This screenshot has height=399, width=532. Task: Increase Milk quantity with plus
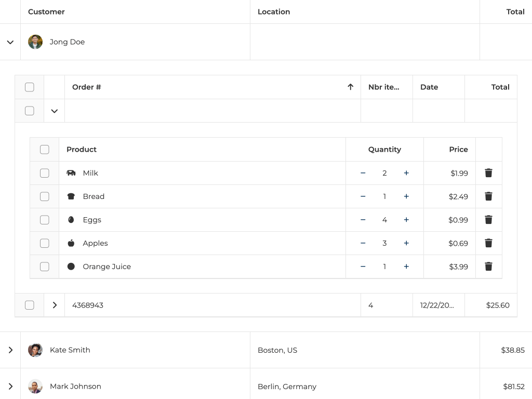click(x=406, y=173)
